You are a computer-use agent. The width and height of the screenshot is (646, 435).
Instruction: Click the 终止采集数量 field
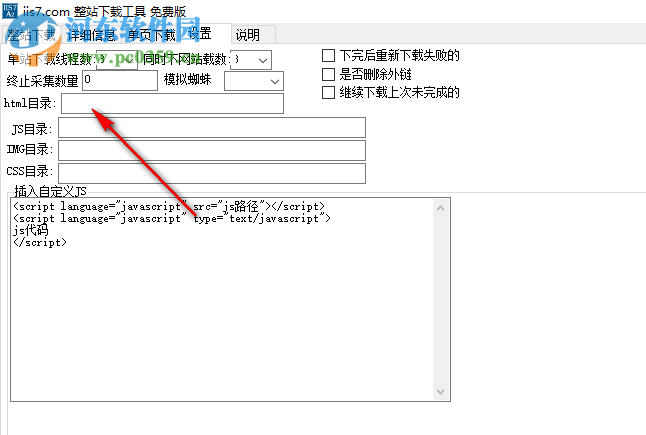120,80
